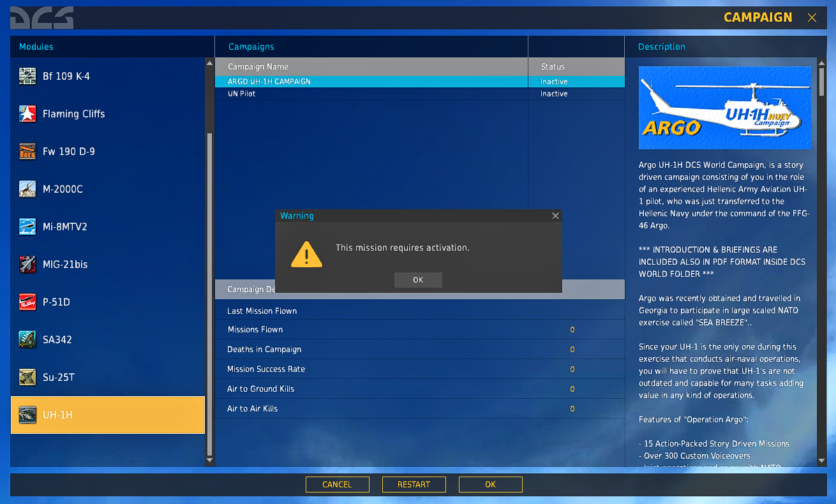Select the Mi-8MTV2 helicopter icon

click(27, 226)
